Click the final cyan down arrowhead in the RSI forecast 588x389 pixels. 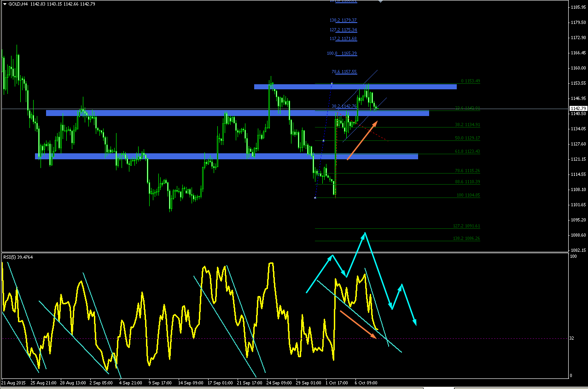pyautogui.click(x=415, y=322)
